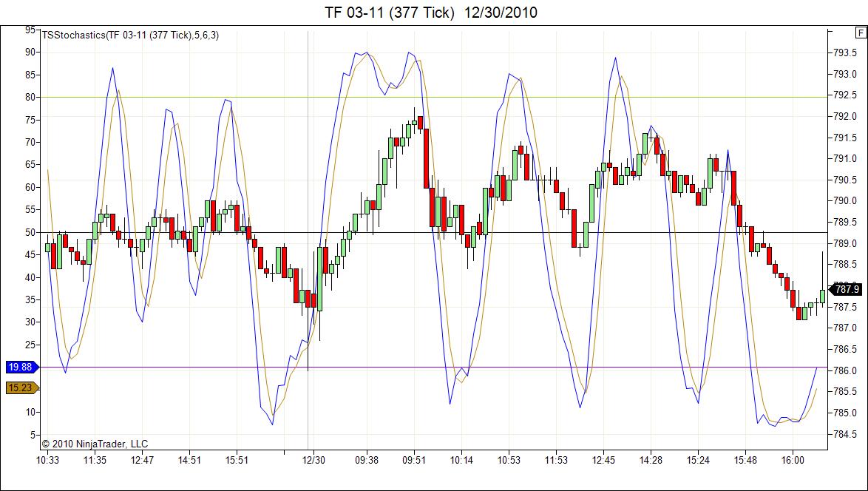Click the 50 level on the stochastic scale
868x491 pixels.
click(x=30, y=232)
